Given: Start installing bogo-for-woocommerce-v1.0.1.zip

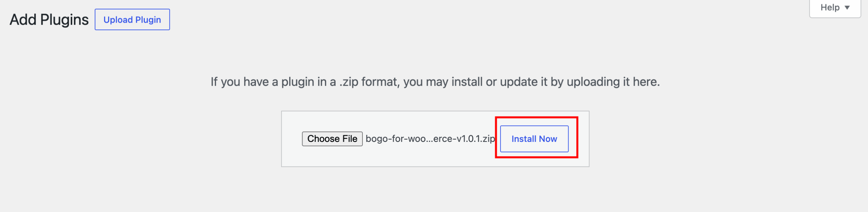Looking at the screenshot, I should (534, 139).
